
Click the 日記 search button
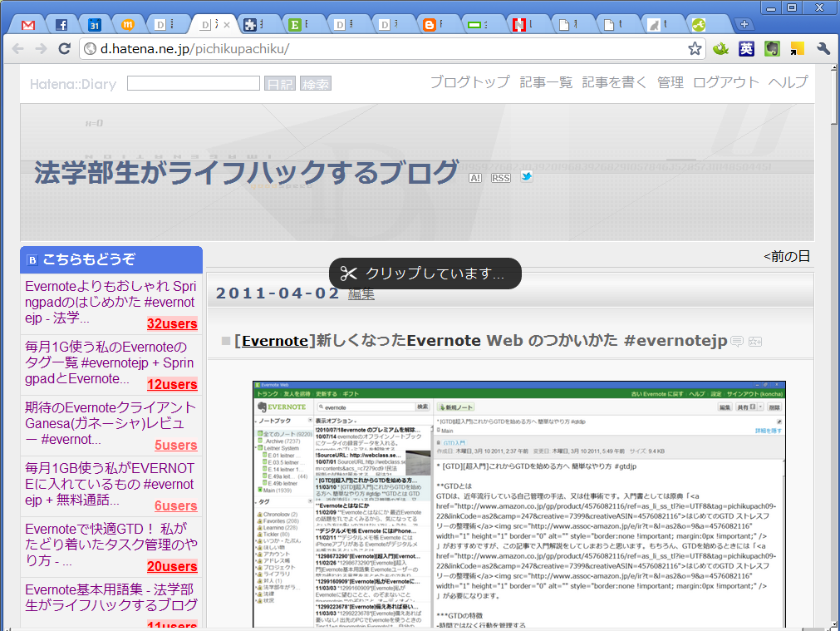coord(280,84)
